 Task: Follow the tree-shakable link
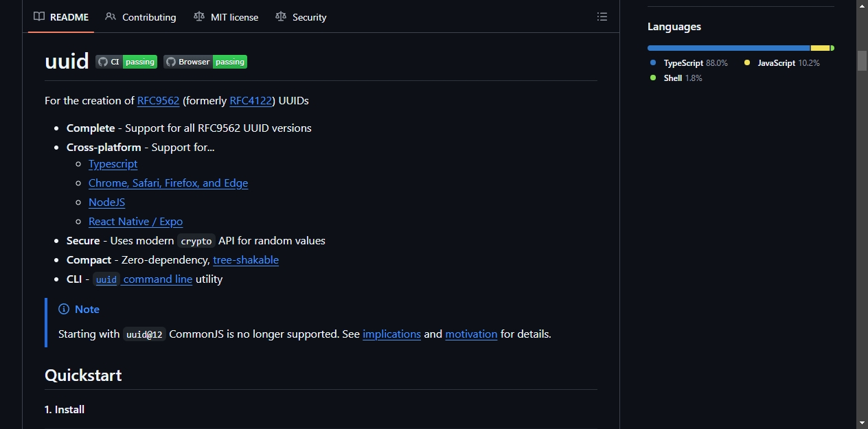coord(246,259)
